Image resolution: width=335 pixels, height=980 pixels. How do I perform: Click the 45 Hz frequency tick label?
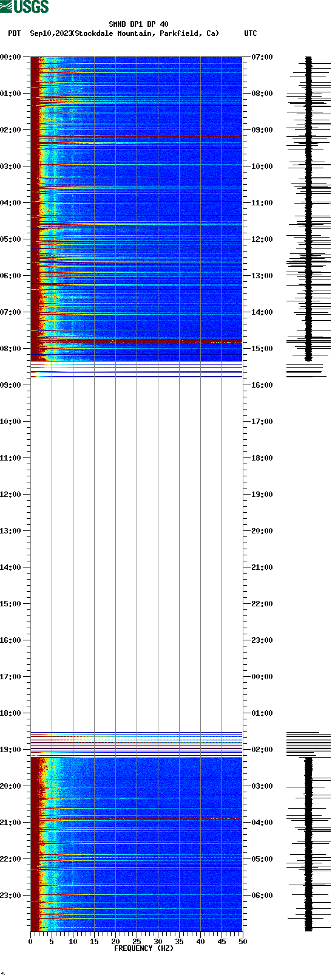click(x=222, y=942)
